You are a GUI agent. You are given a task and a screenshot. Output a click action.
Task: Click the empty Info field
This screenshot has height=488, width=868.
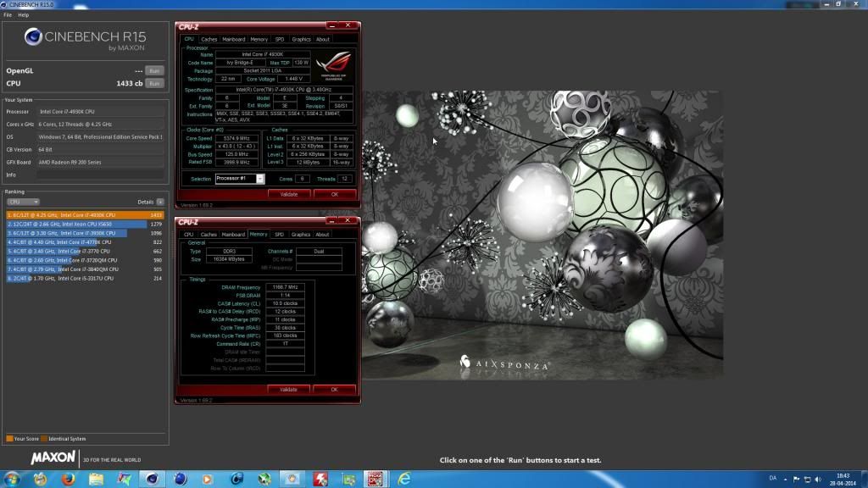tap(100, 175)
